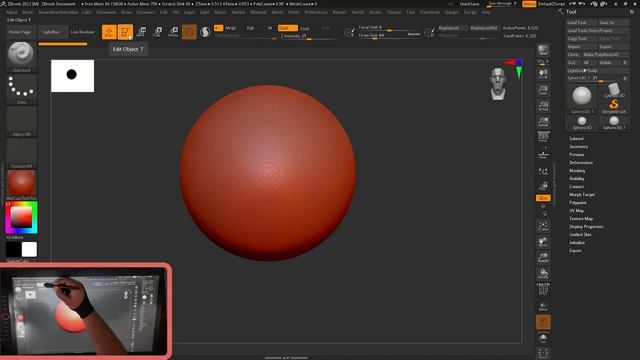Image resolution: width=640 pixels, height=360 pixels.
Task: Expand the Texture Map section
Action: tap(581, 219)
